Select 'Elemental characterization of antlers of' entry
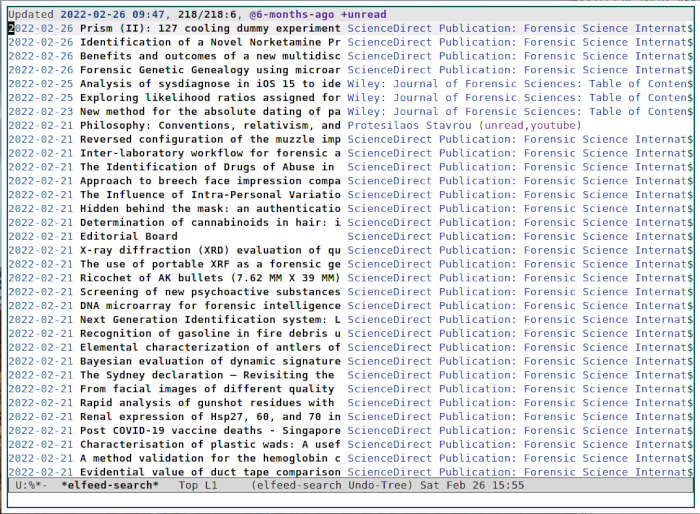 210,347
